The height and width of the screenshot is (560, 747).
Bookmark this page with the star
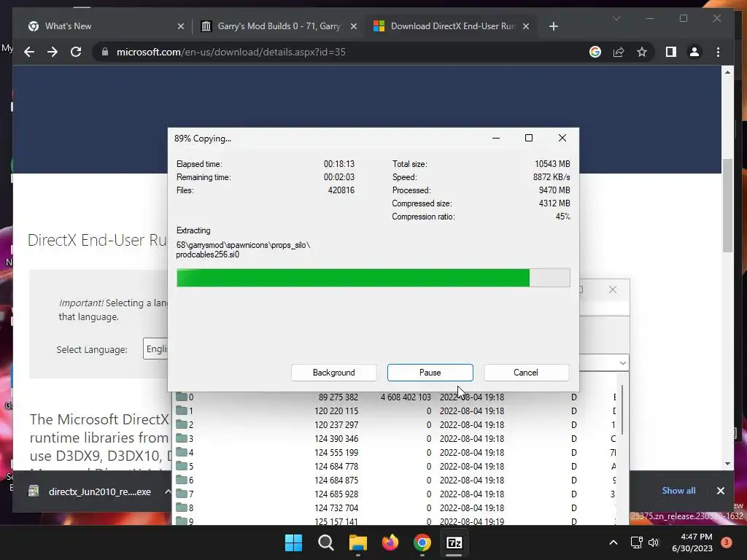642,52
